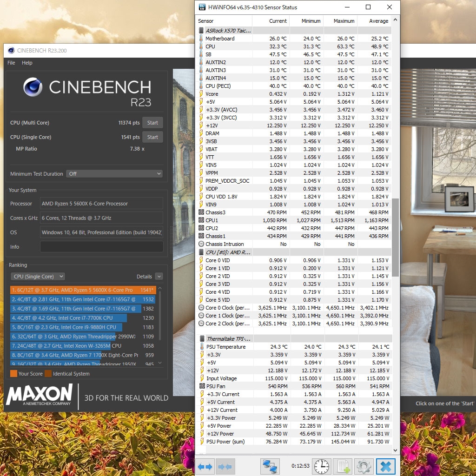Start logging using the report sheet icon
This screenshot has width=476, height=476.
coord(343,466)
